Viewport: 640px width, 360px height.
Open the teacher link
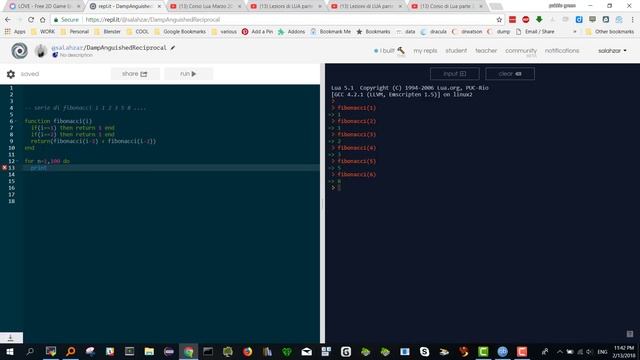pyautogui.click(x=486, y=51)
